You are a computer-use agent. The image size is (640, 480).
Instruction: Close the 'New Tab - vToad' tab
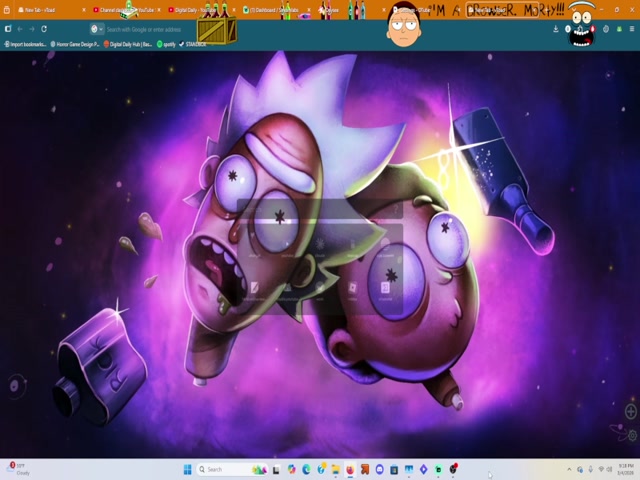[x=84, y=10]
